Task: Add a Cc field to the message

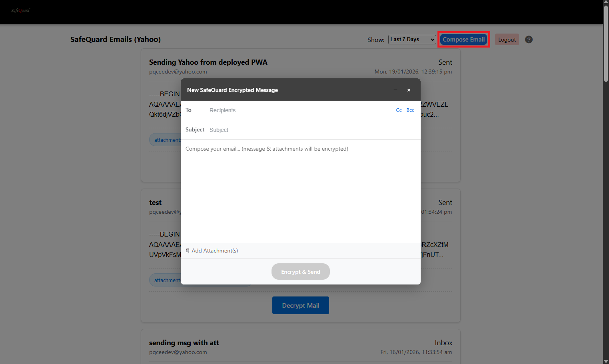Action: point(399,110)
